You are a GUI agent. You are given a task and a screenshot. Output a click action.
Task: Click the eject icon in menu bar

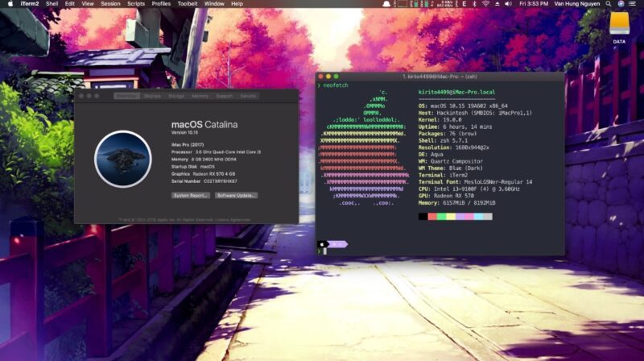pos(497,4)
